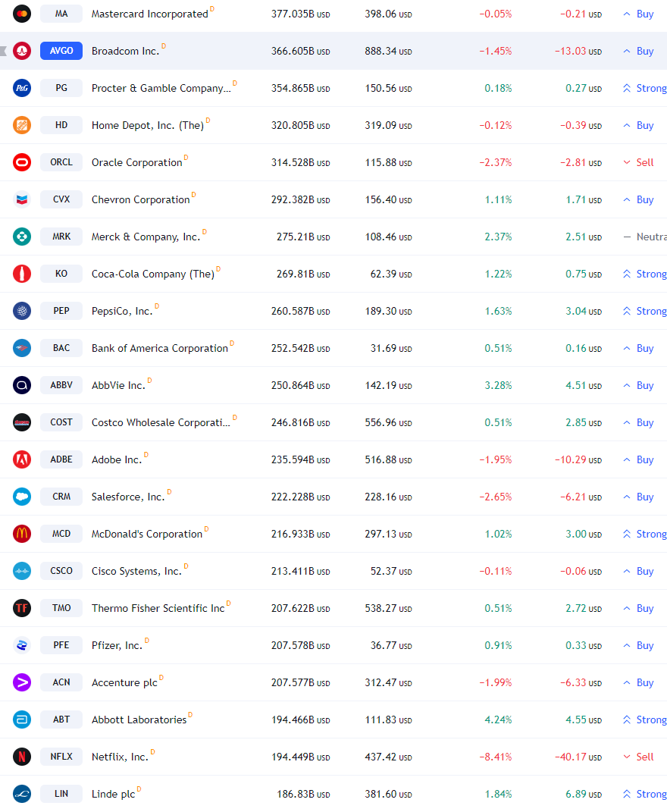Open the highlighted AVGO ticker
The height and width of the screenshot is (812, 667).
61,51
